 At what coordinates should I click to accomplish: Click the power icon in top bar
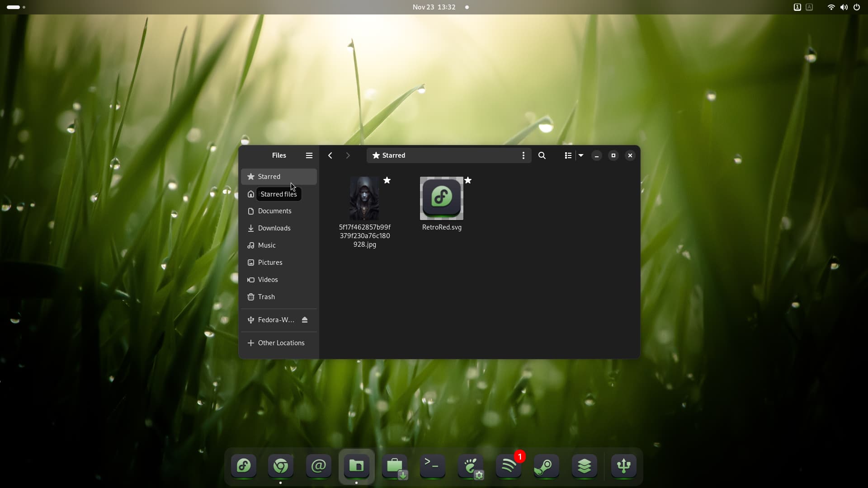coord(857,7)
